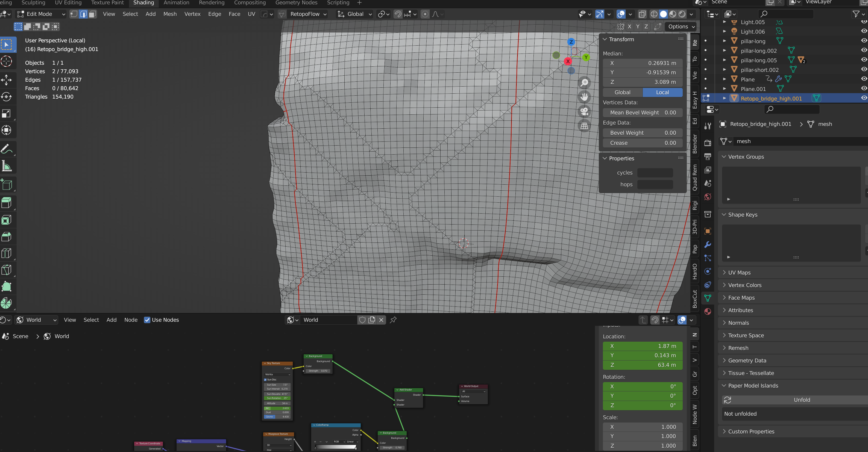This screenshot has width=868, height=452.
Task: Activate the Loop Cut tool
Action: coord(7,253)
